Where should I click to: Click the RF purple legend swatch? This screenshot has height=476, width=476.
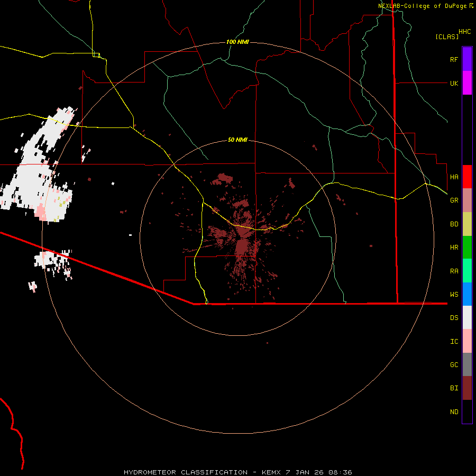point(467,59)
